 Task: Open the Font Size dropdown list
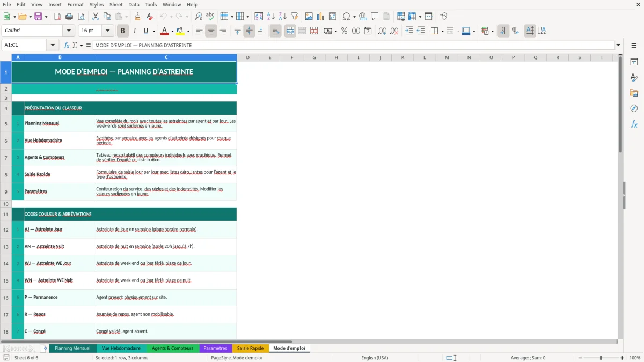point(108,31)
